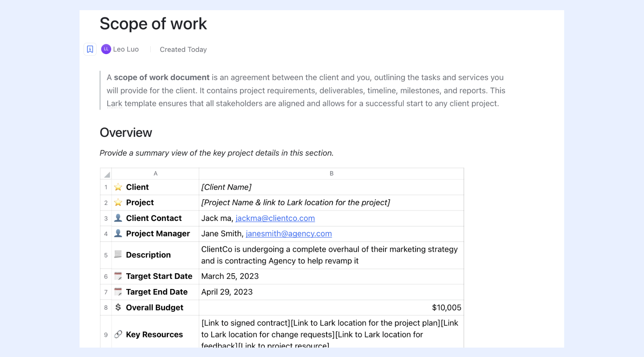Screen dimensions: 644x357
Task: Click the Scope of work title
Action: point(153,24)
